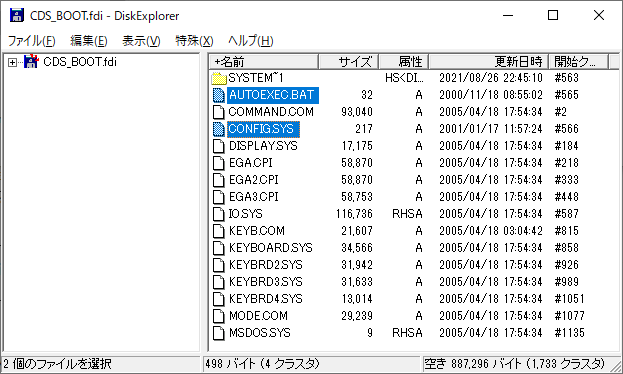Screen dimensions: 623x374
Task: Click the free space 887,296 バイト status
Action: [515, 364]
